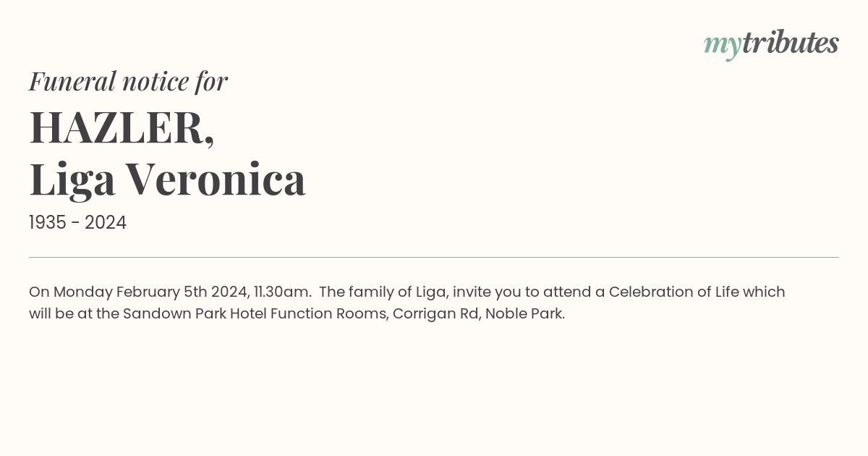This screenshot has height=456, width=868.
Task: Click the death year 2024 under name
Action: [106, 223]
